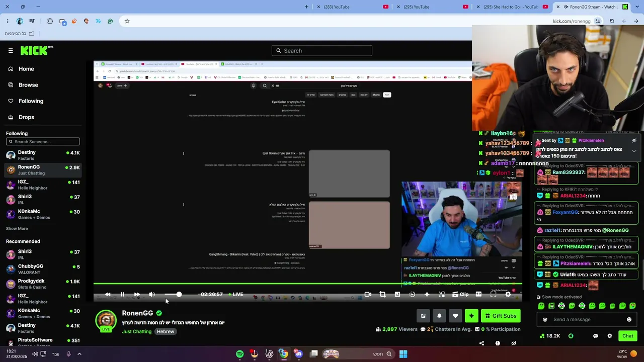Open the emoji picker in chat input
The height and width of the screenshot is (362, 644).
629,319
